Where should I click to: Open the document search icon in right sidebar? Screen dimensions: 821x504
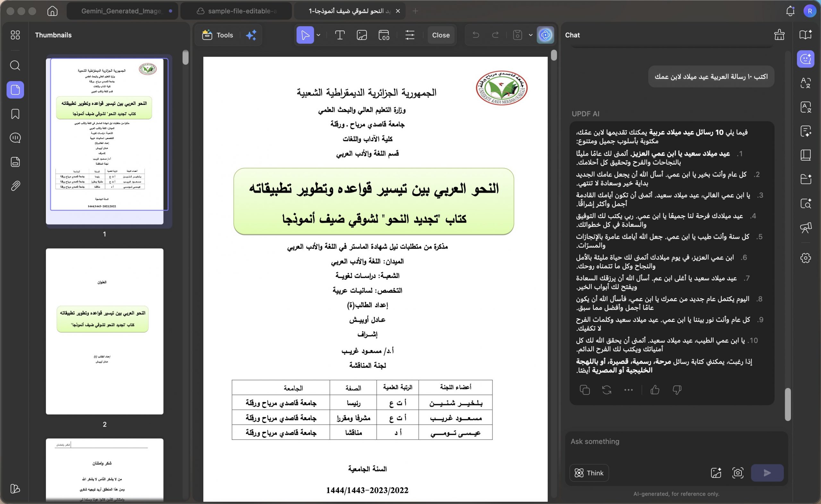(806, 204)
